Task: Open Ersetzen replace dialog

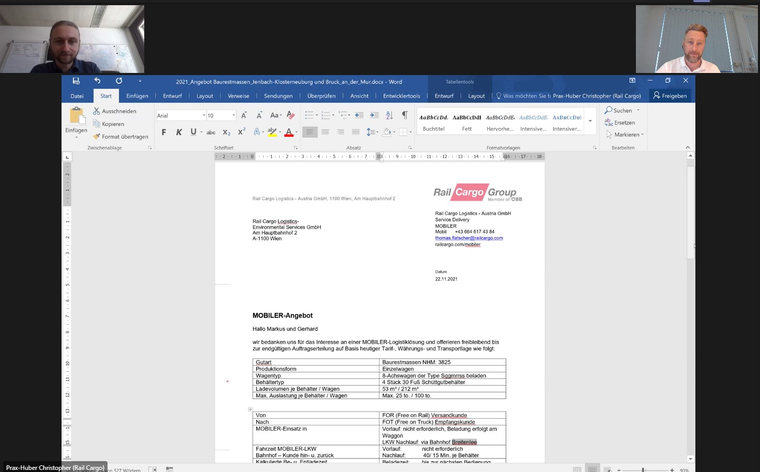Action: click(620, 123)
